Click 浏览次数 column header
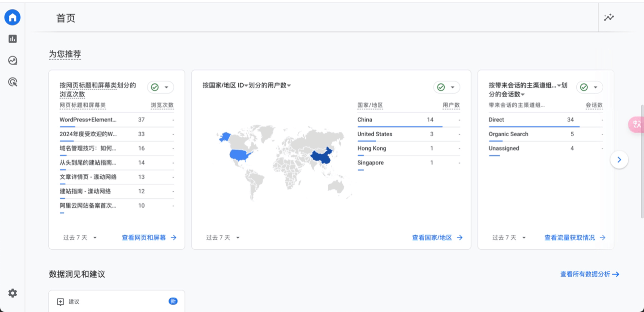The height and width of the screenshot is (312, 644). (162, 105)
